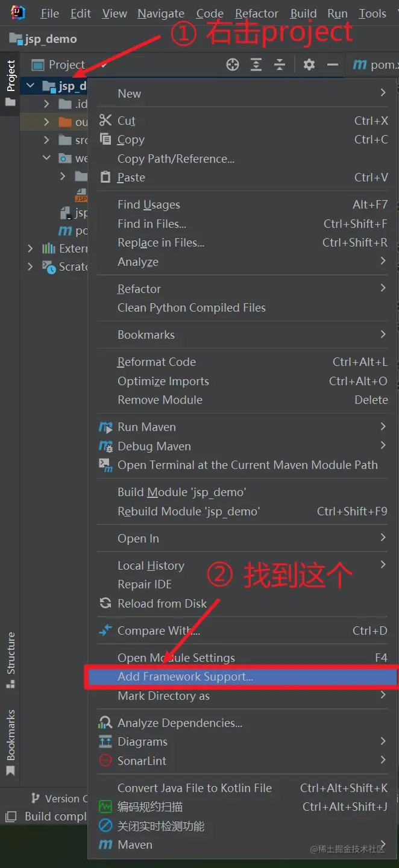Viewport: 399px width, 868px height.
Task: Open the Structure tool window tab
Action: point(10,660)
